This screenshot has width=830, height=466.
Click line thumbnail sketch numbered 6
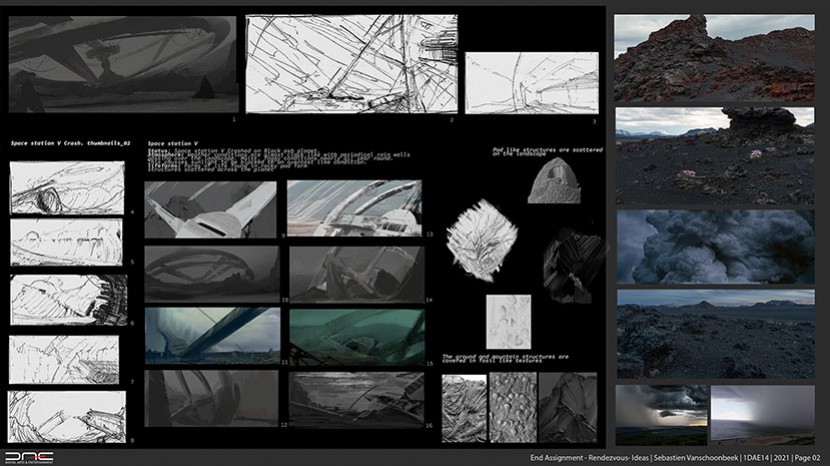click(x=66, y=300)
